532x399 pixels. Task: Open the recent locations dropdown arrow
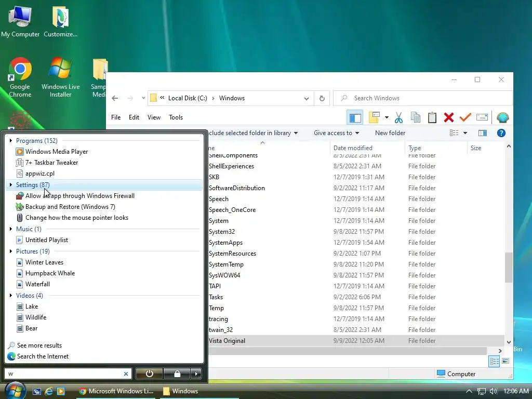click(x=143, y=98)
